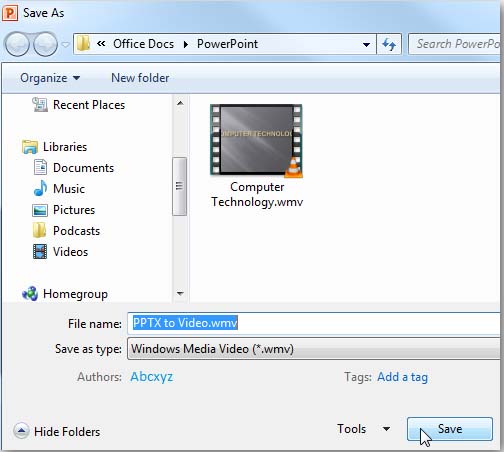Open the Organize dropdown menu
The height and width of the screenshot is (452, 504).
[50, 78]
